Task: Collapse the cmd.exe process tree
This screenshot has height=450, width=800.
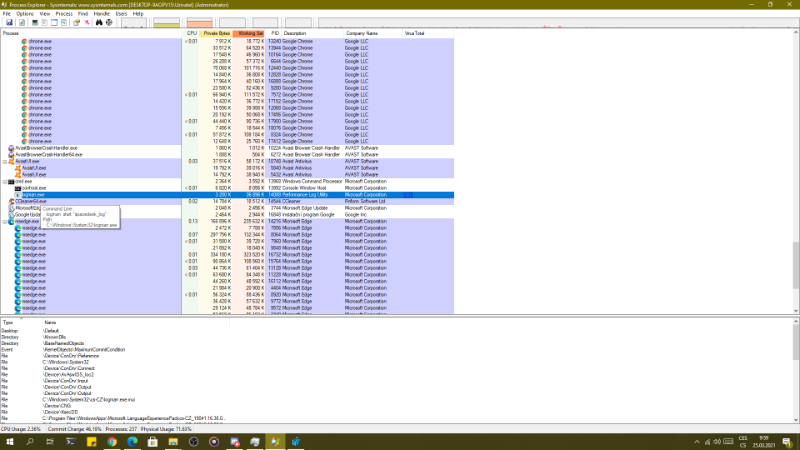Action: click(5, 181)
